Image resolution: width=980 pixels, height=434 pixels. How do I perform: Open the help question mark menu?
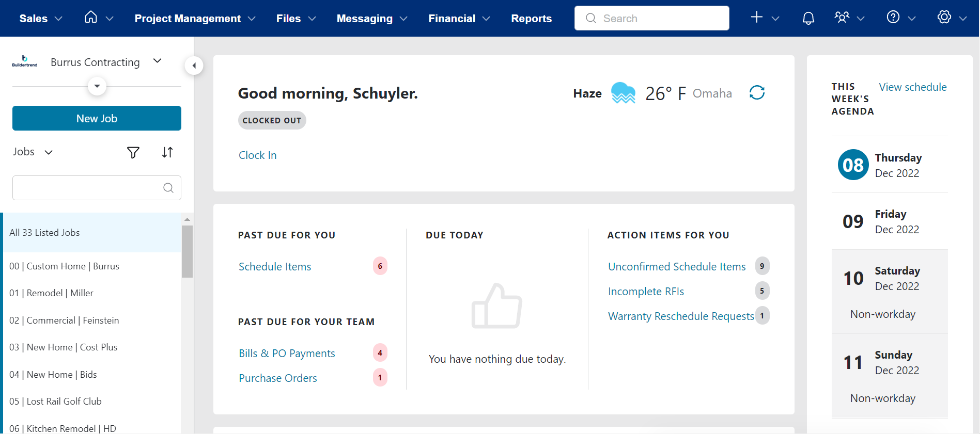click(x=893, y=18)
